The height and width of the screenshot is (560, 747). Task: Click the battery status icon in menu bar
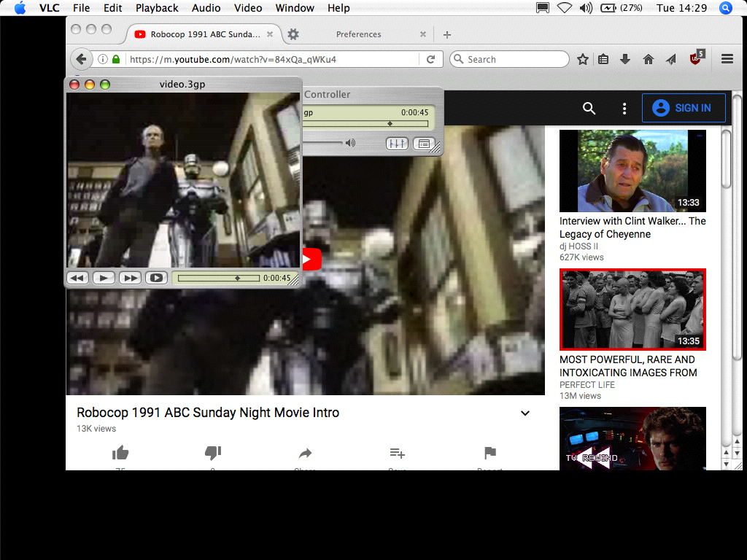click(x=608, y=8)
